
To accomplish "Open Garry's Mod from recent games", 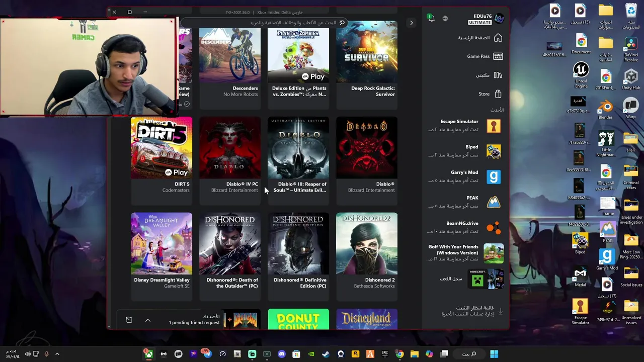I will click(464, 176).
